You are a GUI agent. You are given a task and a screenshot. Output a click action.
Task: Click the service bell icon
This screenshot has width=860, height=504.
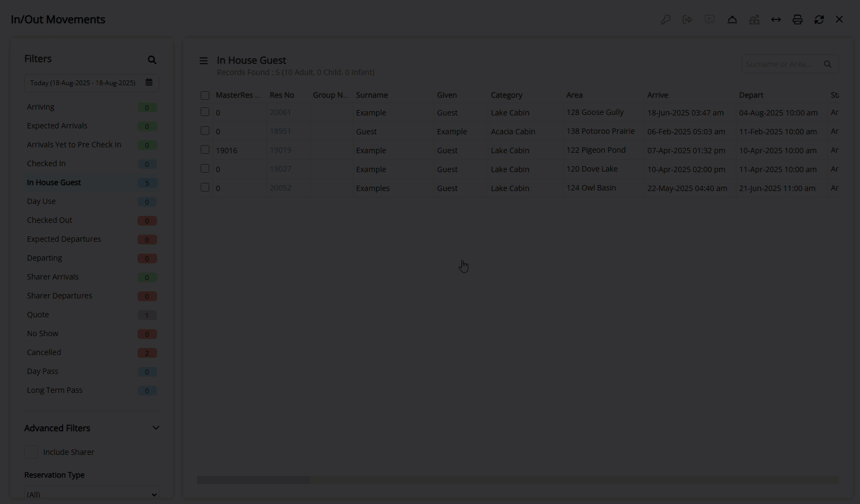point(732,19)
